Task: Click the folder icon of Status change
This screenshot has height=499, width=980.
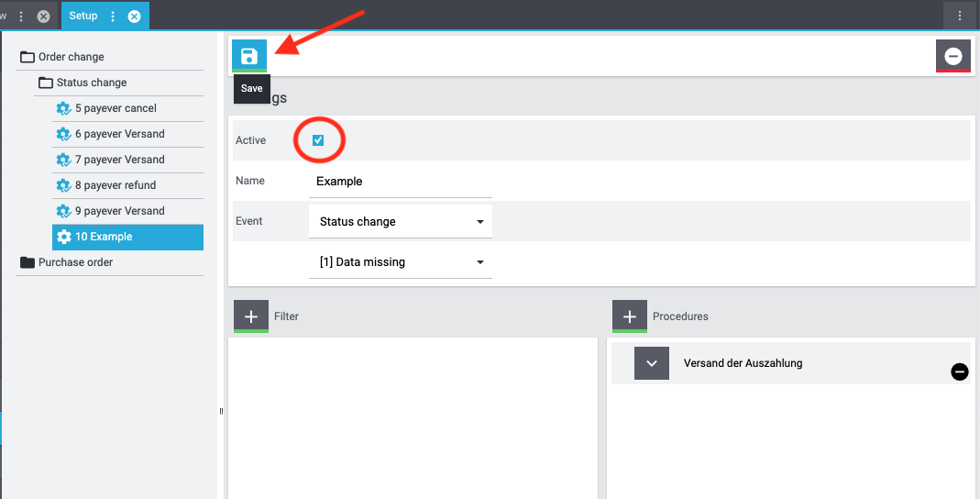Action: pyautogui.click(x=45, y=83)
